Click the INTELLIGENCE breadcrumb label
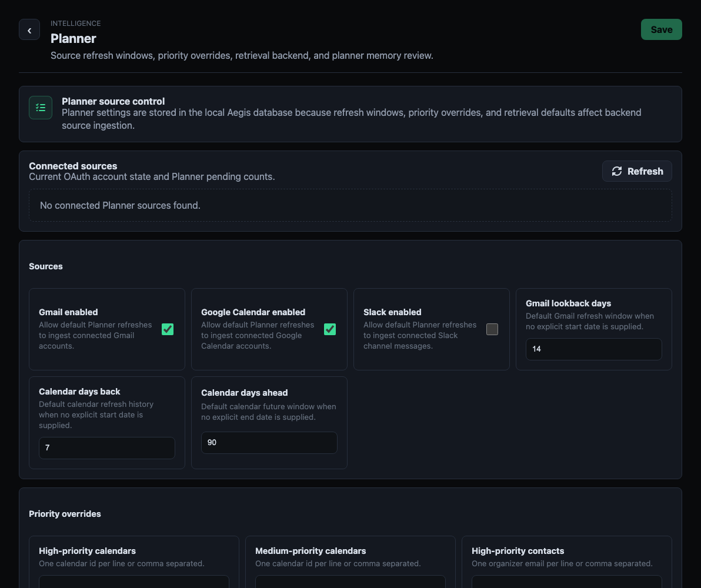 tap(75, 24)
